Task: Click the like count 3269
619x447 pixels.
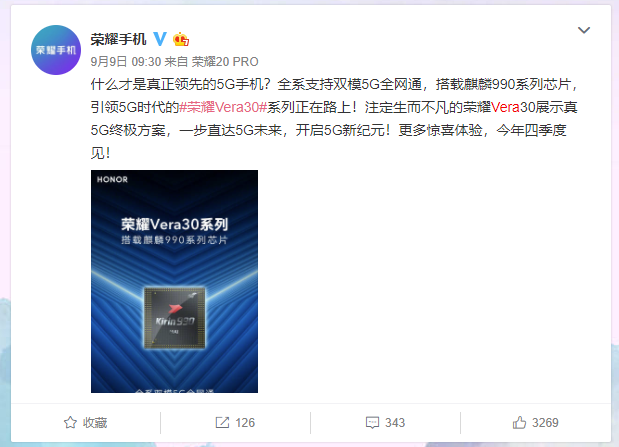Action: pyautogui.click(x=545, y=423)
